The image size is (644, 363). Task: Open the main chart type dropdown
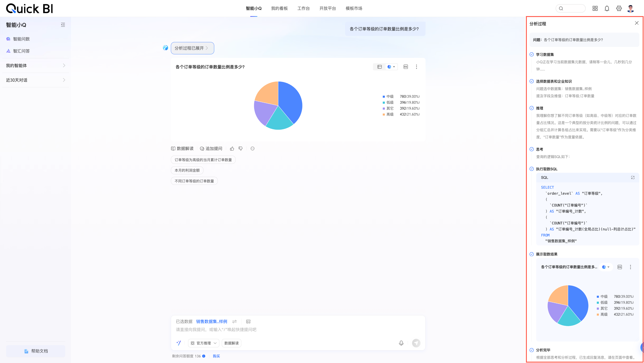pyautogui.click(x=391, y=67)
